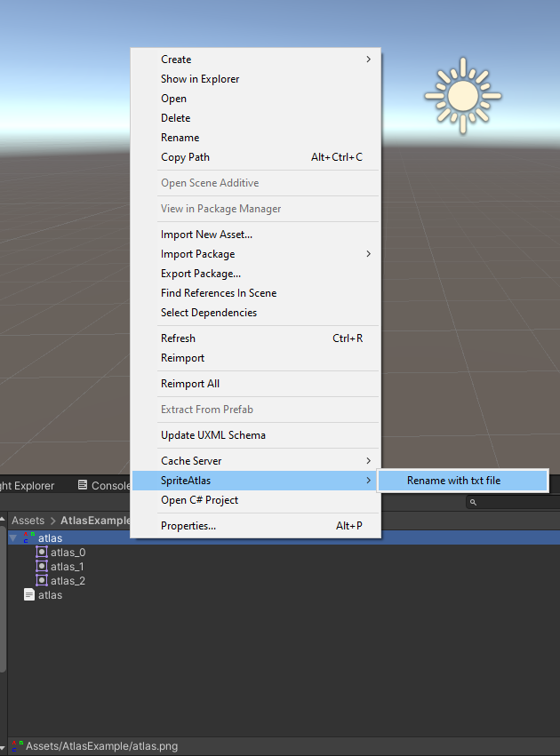Viewport: 560px width, 756px height.
Task: Click the search magnifier icon
Action: pyautogui.click(x=473, y=503)
